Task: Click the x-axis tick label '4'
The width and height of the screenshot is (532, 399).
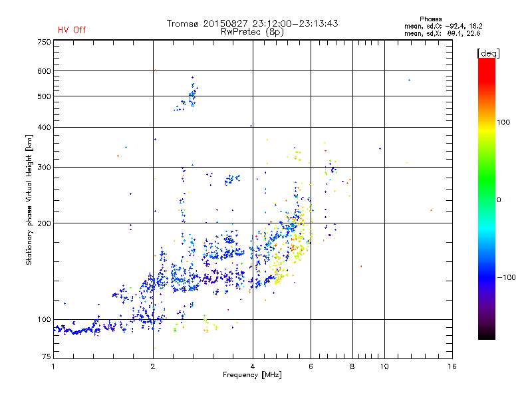Action: (x=253, y=366)
